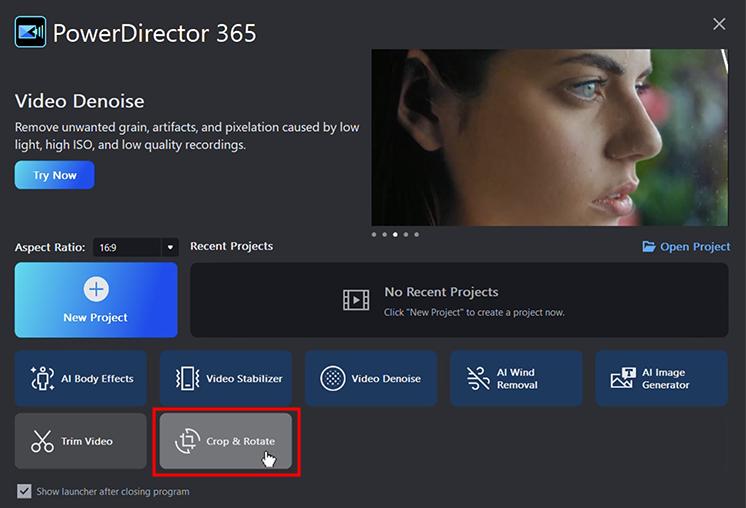This screenshot has width=746, height=508.
Task: Open AI Image Generator tool
Action: pyautogui.click(x=661, y=378)
